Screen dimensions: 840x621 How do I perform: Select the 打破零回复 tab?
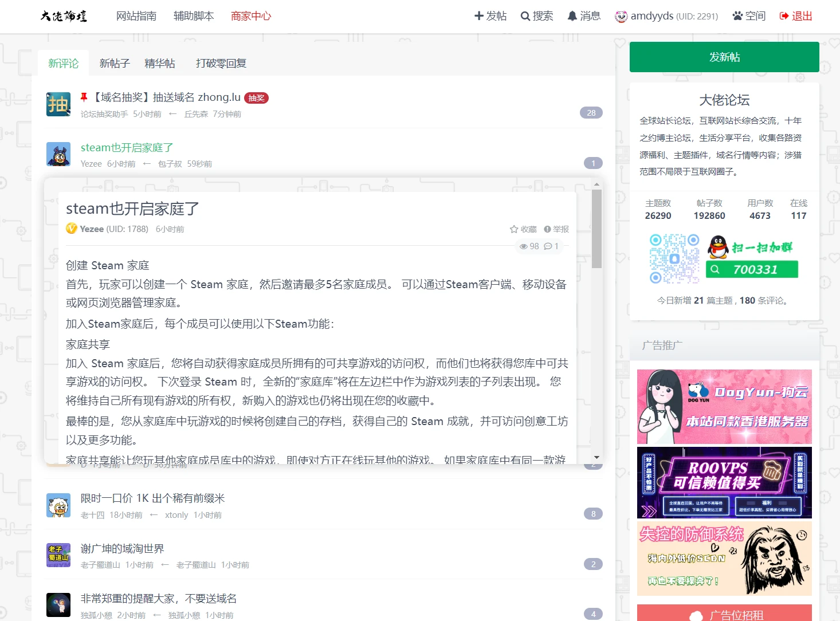coord(221,63)
